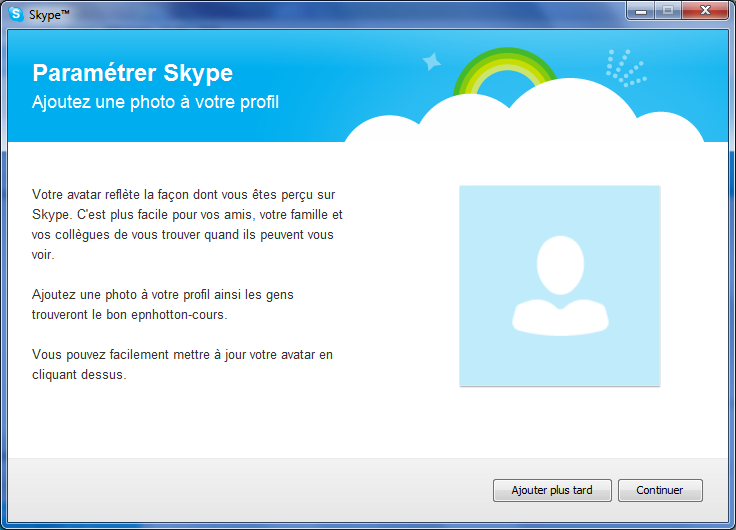This screenshot has width=736, height=530.
Task: Click the profile avatar placeholder image
Action: tap(560, 286)
